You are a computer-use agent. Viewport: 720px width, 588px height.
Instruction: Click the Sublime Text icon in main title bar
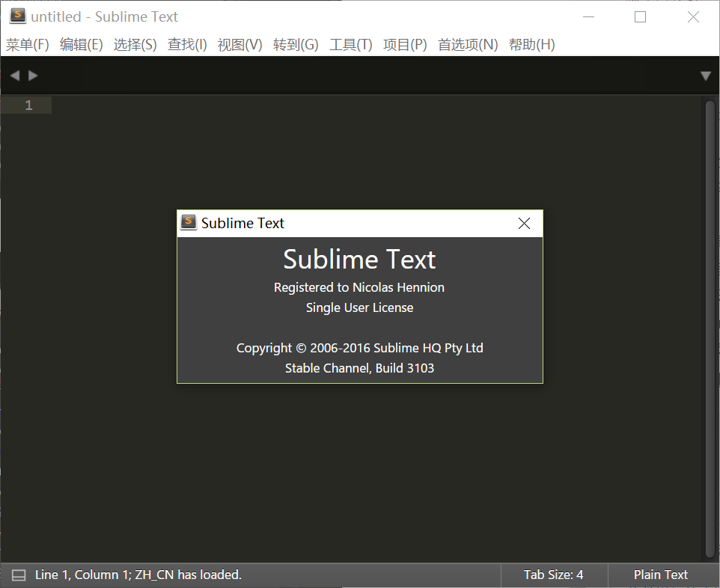(18, 16)
